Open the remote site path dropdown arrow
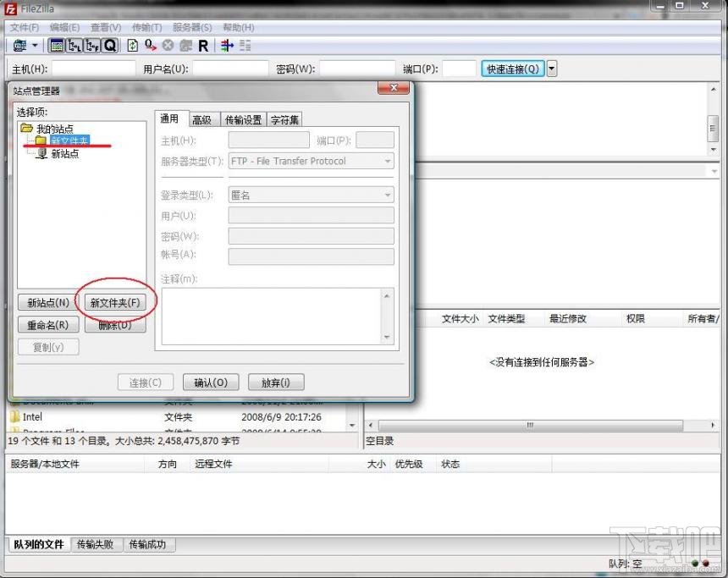Screen dimensions: 728x578 pyautogui.click(x=714, y=171)
